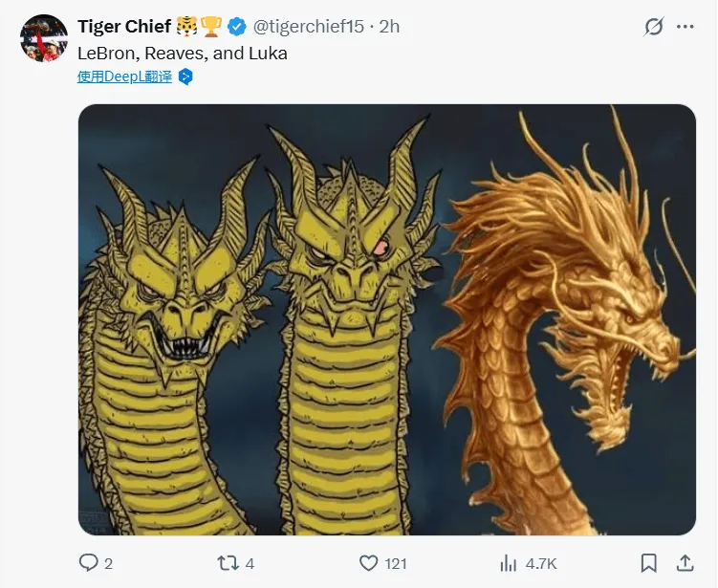Screen dimensions: 718x588
Task: Click the 121 likes count
Action: (397, 563)
